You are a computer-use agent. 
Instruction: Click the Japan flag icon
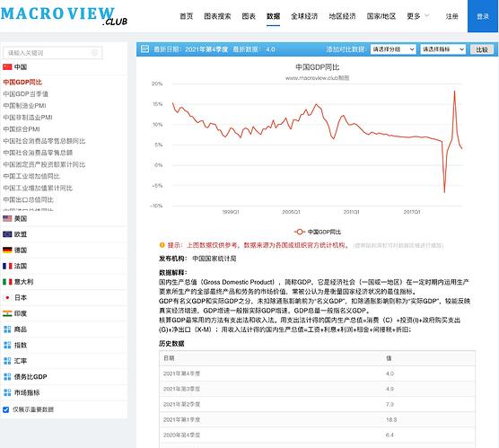coord(7,298)
